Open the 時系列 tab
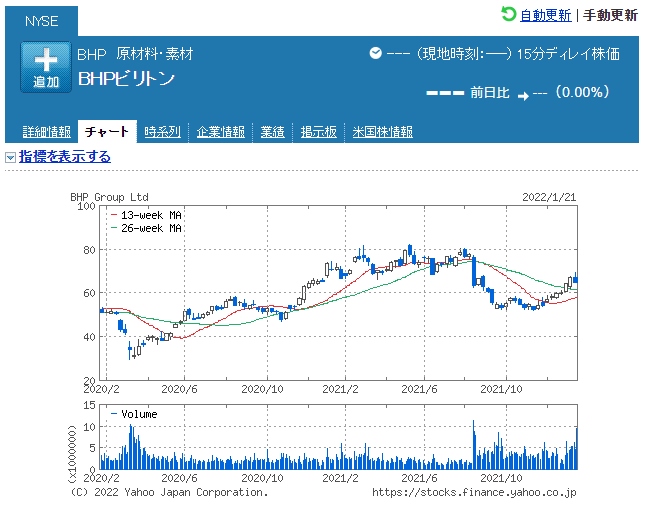The width and height of the screenshot is (645, 506). pos(162,132)
